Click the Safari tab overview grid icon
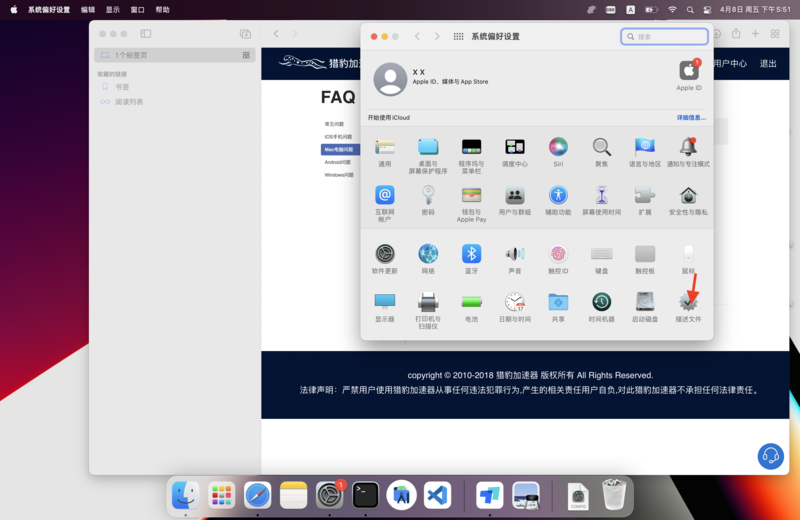Viewport: 800px width, 520px height. pos(775,34)
